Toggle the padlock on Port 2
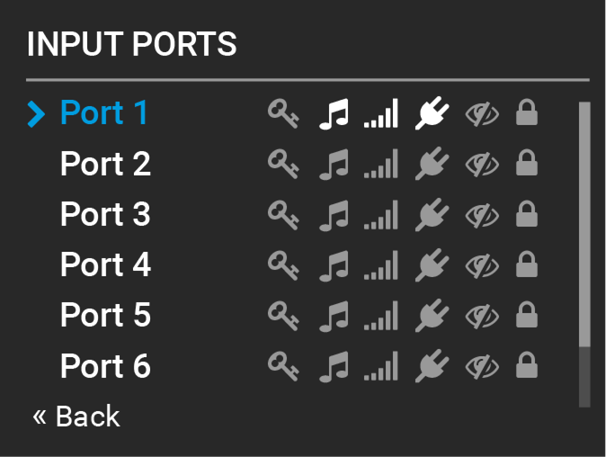This screenshot has height=457, width=606. tap(527, 163)
